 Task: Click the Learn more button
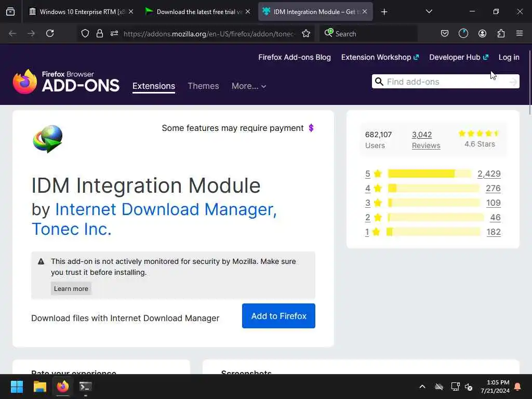(71, 289)
